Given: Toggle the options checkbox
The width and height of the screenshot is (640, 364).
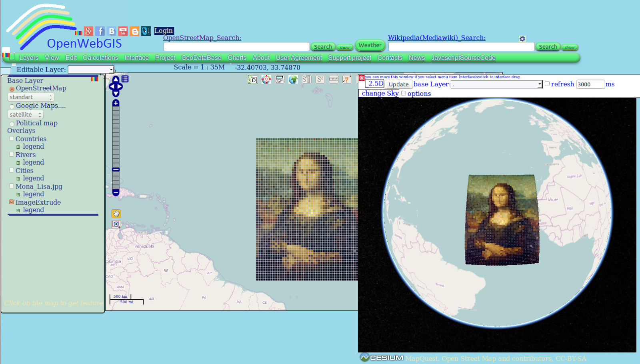Looking at the screenshot, I should [x=404, y=93].
